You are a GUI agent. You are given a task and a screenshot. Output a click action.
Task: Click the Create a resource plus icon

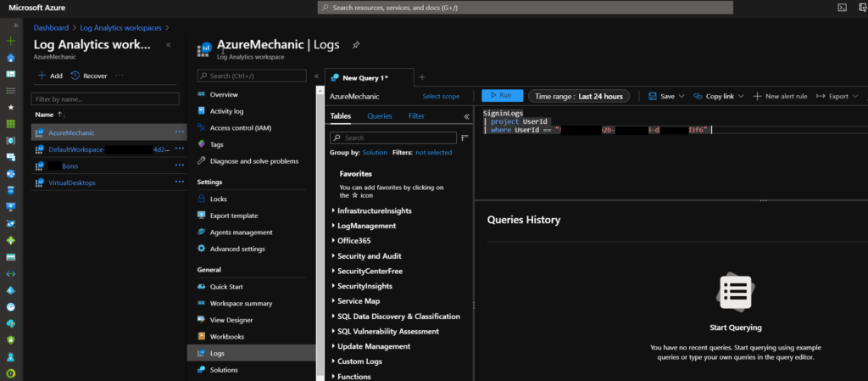pyautogui.click(x=10, y=42)
